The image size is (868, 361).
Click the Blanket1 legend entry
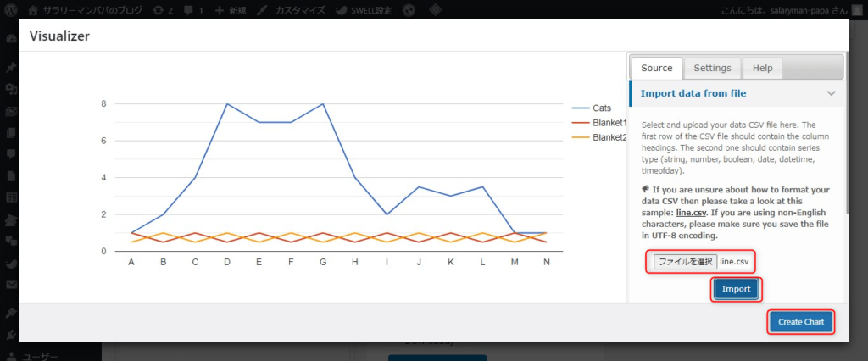607,123
